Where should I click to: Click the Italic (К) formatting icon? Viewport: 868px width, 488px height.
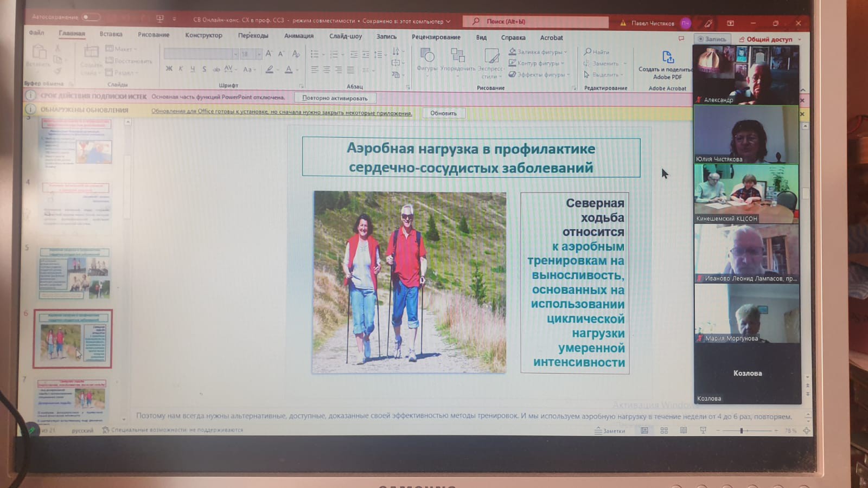[181, 69]
